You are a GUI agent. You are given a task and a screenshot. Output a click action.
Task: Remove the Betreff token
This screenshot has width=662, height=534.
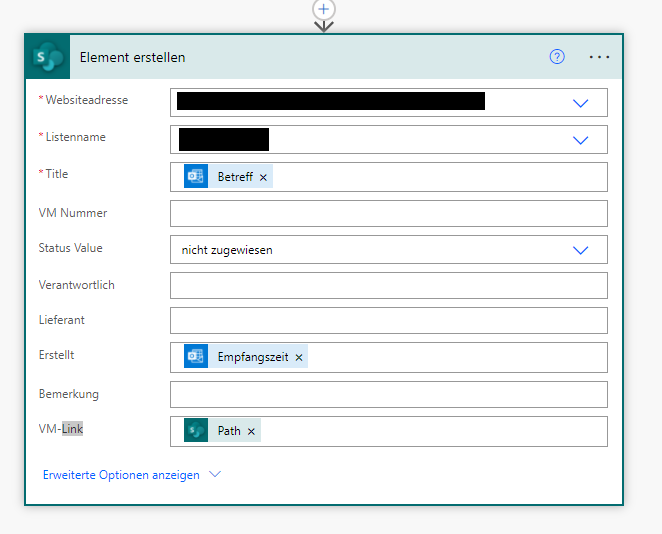[263, 177]
